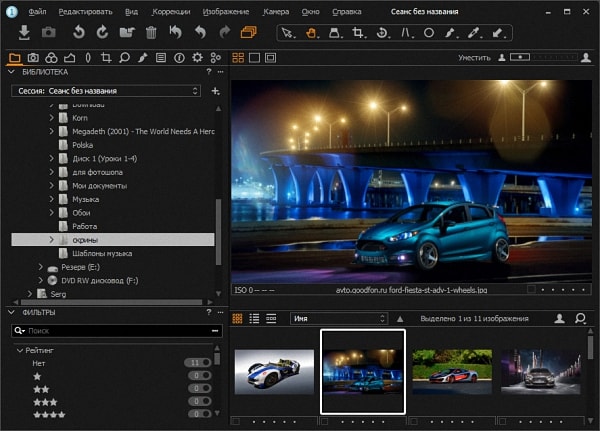
Task: Open the Library folder tool tab
Action: (15, 58)
